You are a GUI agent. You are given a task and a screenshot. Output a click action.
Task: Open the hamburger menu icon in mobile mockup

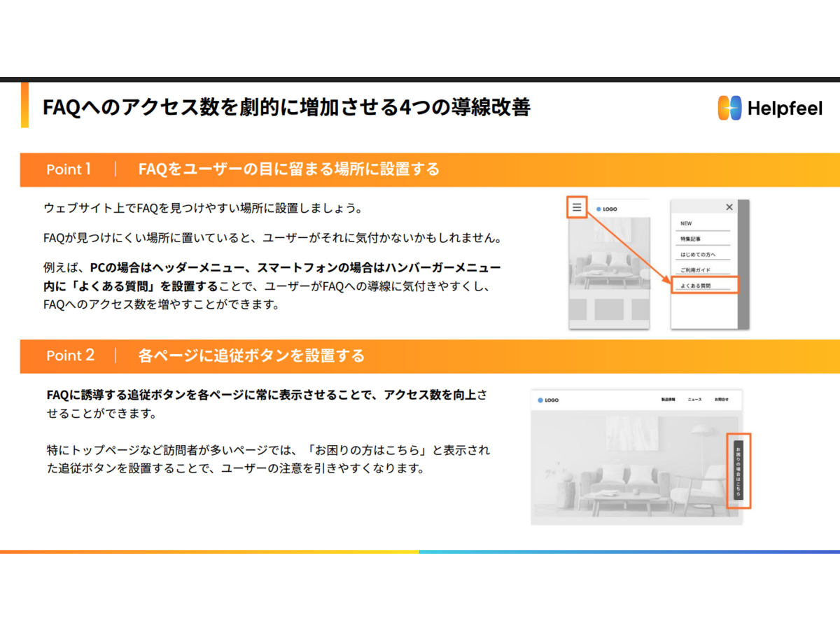point(576,207)
